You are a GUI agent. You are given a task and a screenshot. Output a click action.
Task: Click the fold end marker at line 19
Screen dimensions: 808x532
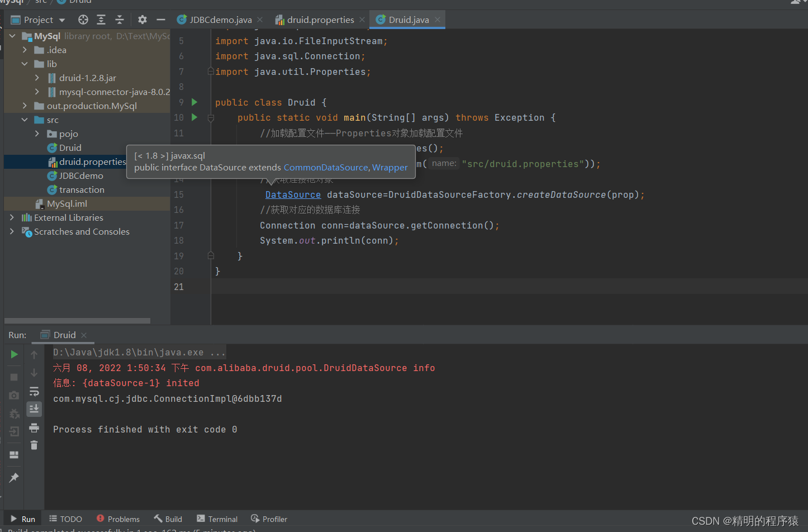coord(211,256)
